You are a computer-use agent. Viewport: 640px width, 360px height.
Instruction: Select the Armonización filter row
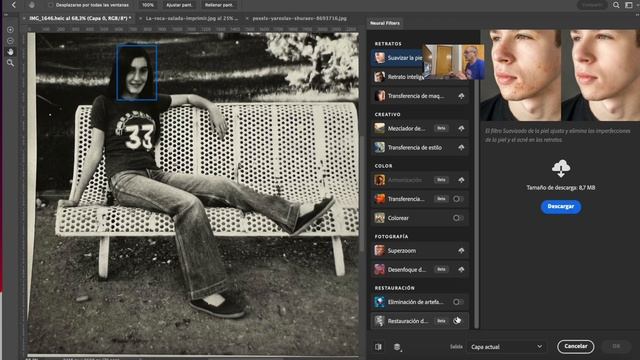click(x=420, y=180)
